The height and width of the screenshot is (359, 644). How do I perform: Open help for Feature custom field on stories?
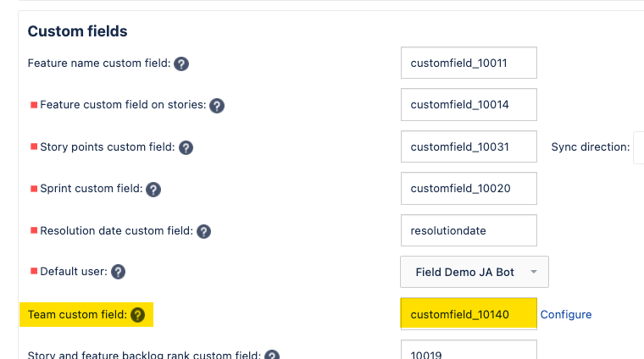pos(217,106)
